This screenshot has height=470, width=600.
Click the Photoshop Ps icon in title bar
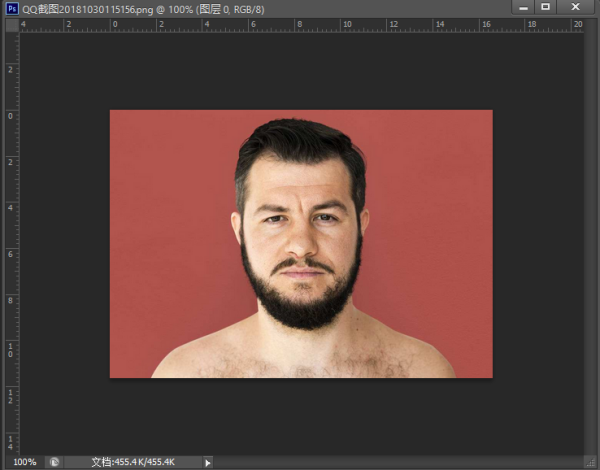pyautogui.click(x=11, y=7)
